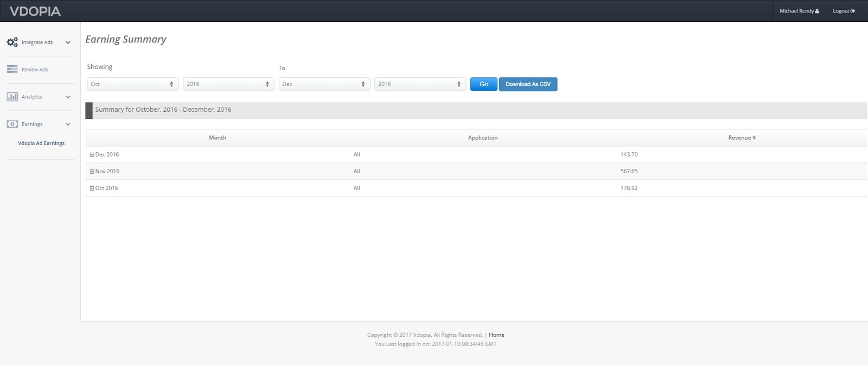868x365 pixels.
Task: Expand the Oct 2016 row
Action: pos(92,188)
